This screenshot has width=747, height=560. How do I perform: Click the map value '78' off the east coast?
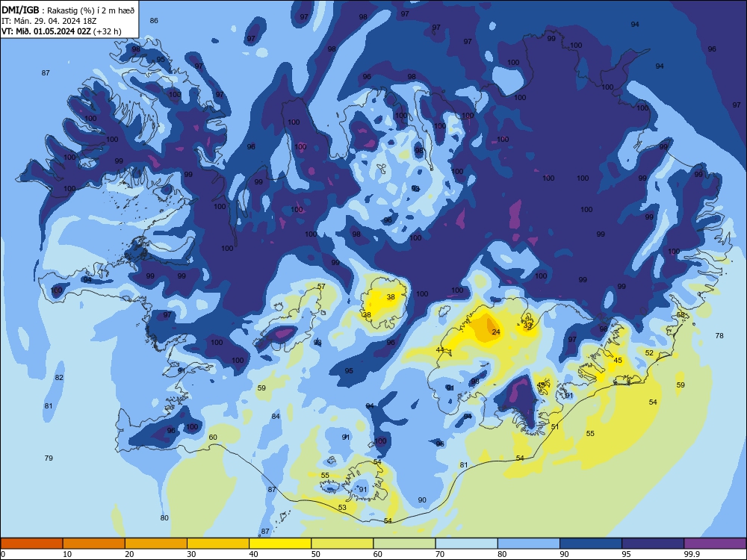(719, 336)
